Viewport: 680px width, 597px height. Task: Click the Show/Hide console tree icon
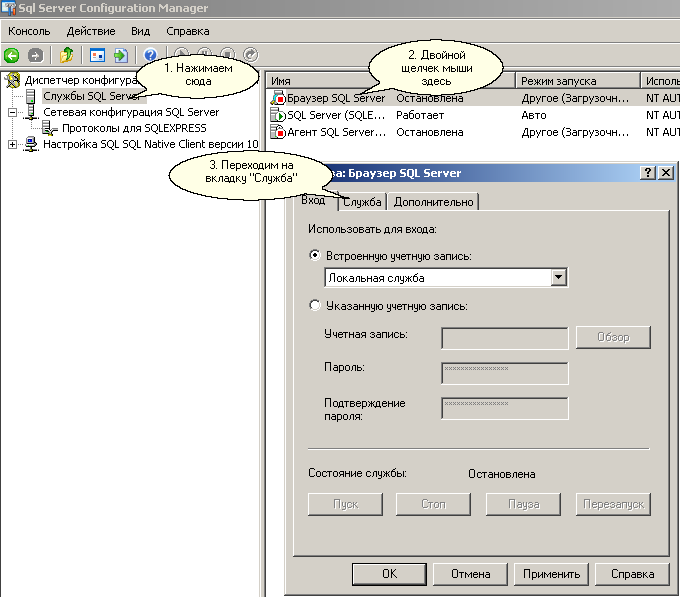tap(97, 56)
